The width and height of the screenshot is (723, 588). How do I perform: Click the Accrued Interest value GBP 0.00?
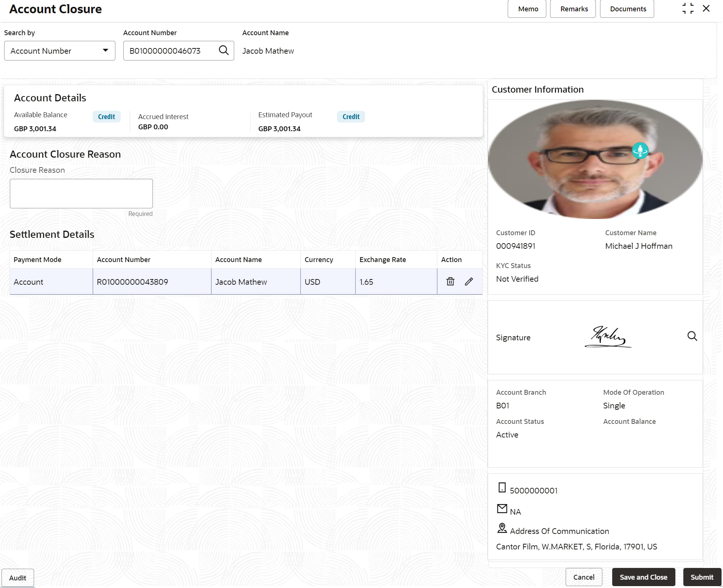point(153,127)
